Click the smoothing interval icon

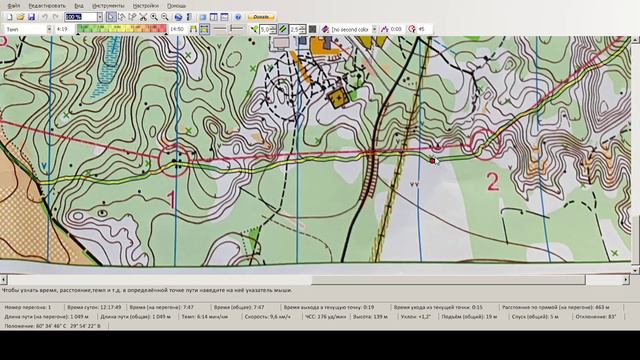point(384,29)
